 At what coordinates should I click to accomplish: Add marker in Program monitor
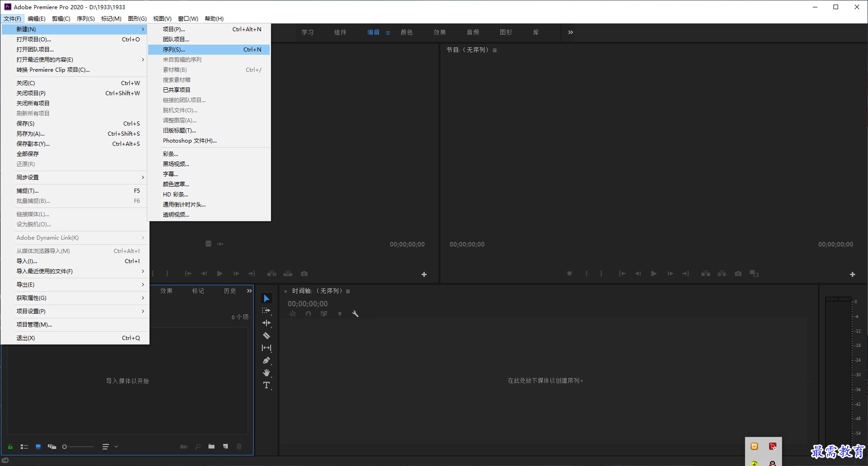[x=570, y=274]
